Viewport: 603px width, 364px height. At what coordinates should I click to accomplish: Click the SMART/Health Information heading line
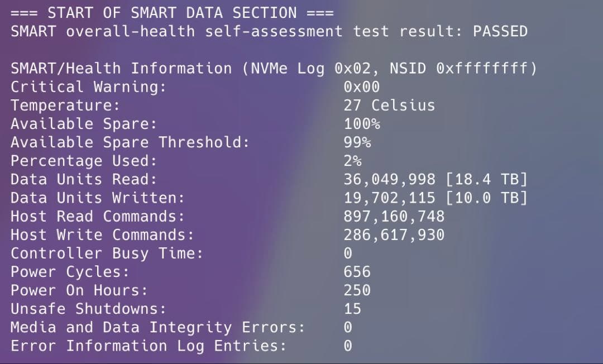coord(274,69)
